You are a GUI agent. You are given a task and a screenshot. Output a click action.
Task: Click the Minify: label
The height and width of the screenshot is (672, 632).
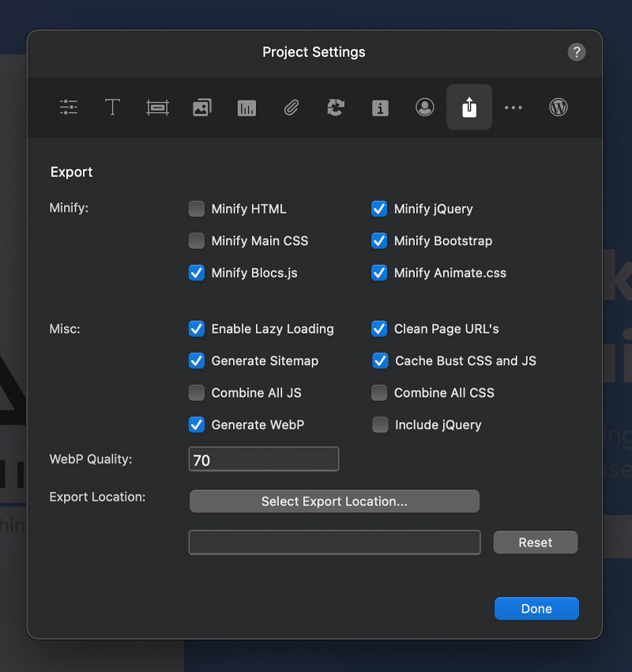[69, 208]
